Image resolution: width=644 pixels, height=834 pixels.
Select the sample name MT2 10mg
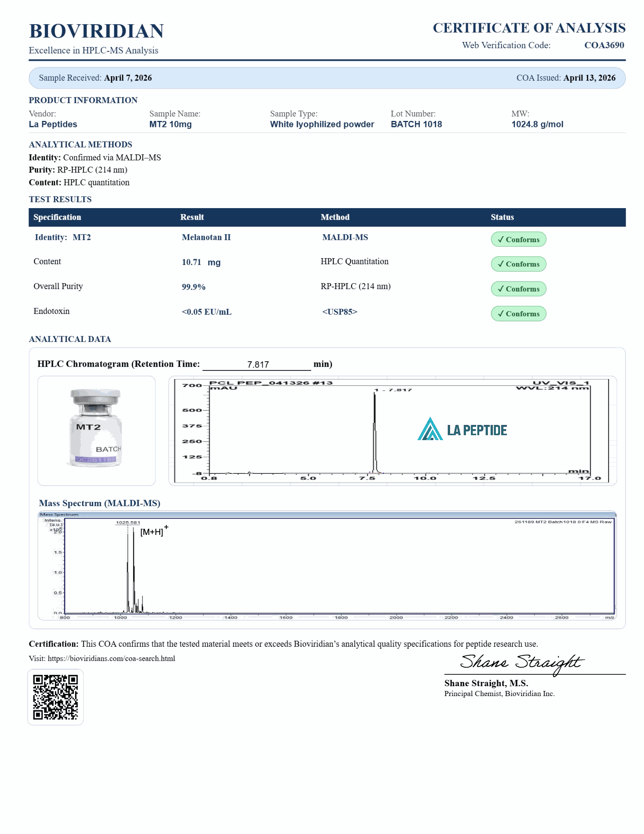(x=170, y=124)
